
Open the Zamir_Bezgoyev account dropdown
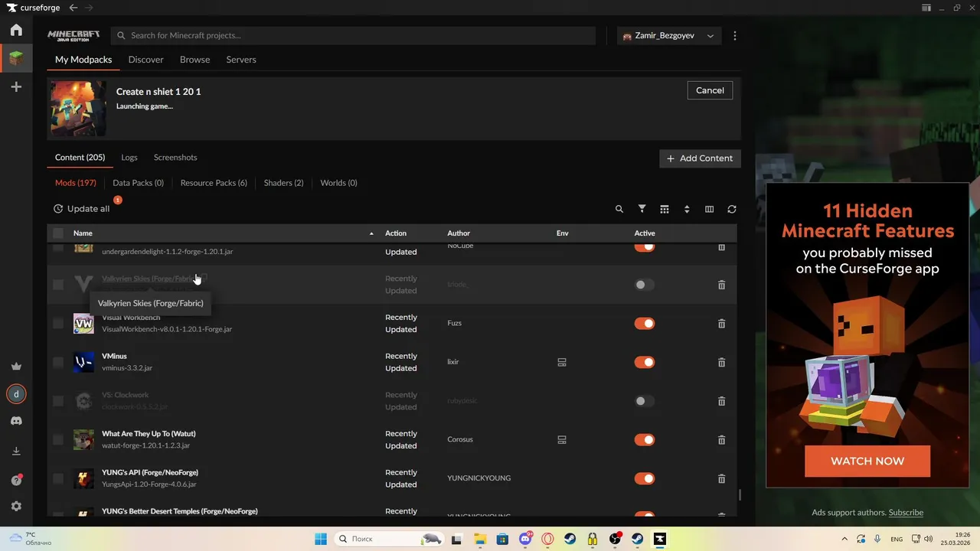669,36
